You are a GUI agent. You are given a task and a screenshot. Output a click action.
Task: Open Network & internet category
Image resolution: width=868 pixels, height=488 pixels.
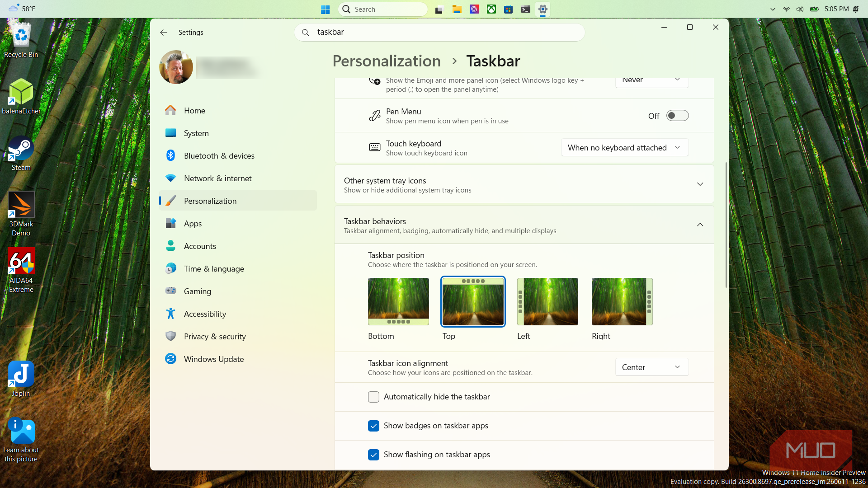[x=238, y=178]
